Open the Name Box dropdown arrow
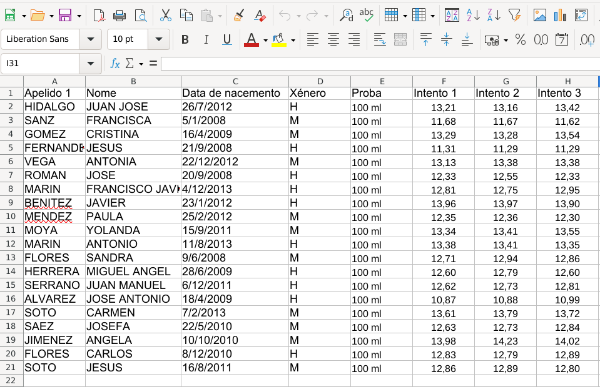 pyautogui.click(x=90, y=63)
